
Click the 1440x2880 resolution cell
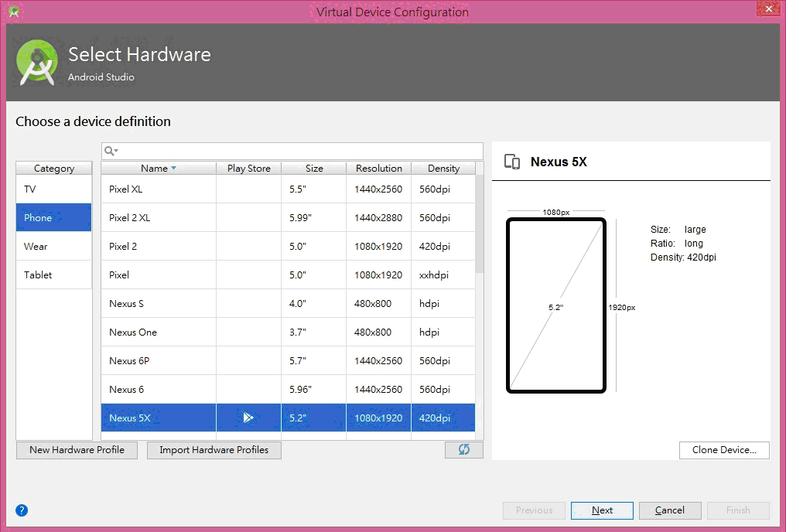378,217
